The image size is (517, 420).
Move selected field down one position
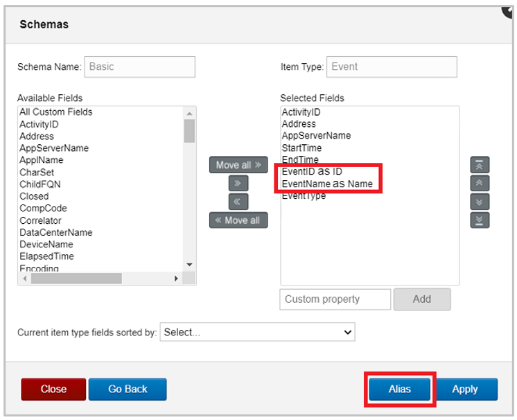(480, 202)
